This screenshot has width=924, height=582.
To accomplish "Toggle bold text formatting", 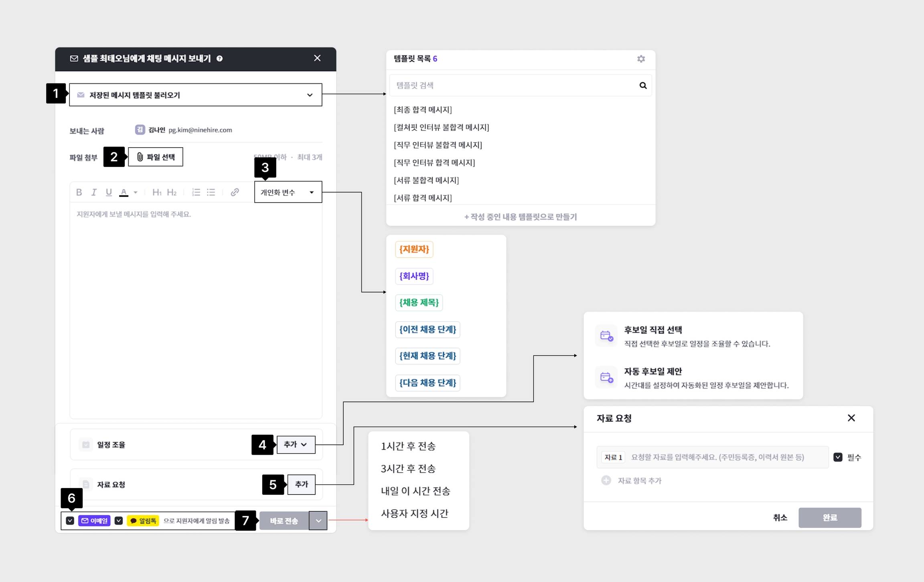I will [79, 192].
